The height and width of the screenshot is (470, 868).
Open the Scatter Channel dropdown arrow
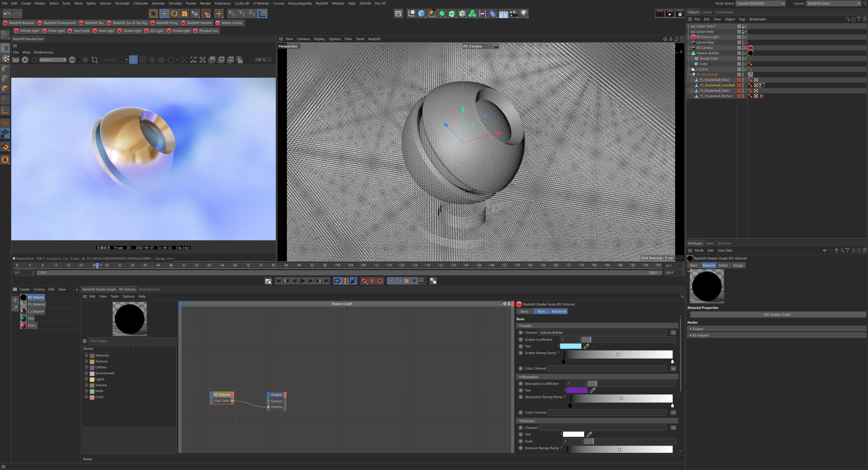(x=673, y=333)
